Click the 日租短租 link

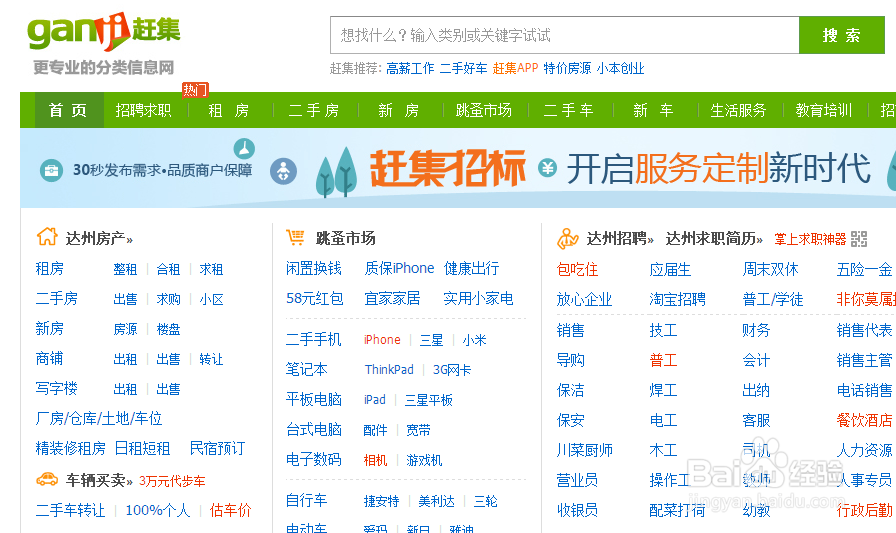(143, 448)
